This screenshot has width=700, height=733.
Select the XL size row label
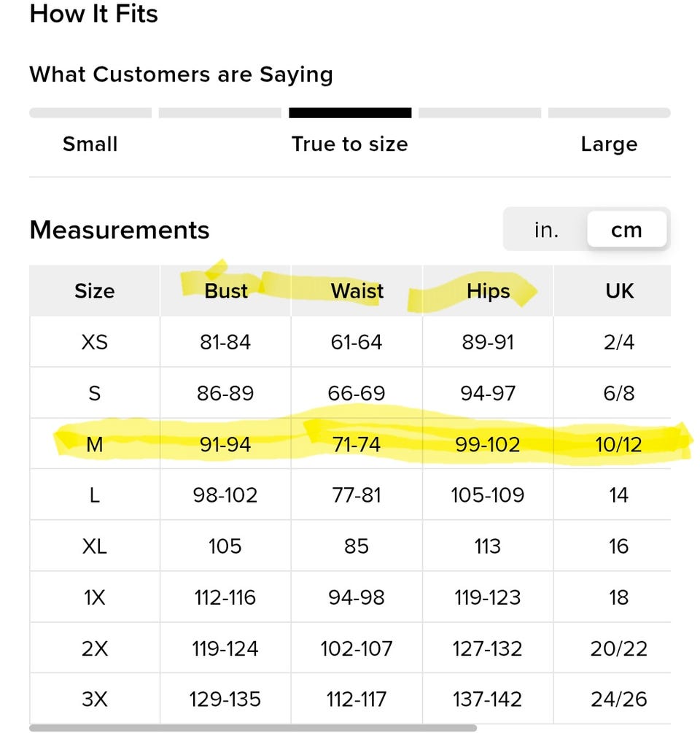click(x=94, y=546)
